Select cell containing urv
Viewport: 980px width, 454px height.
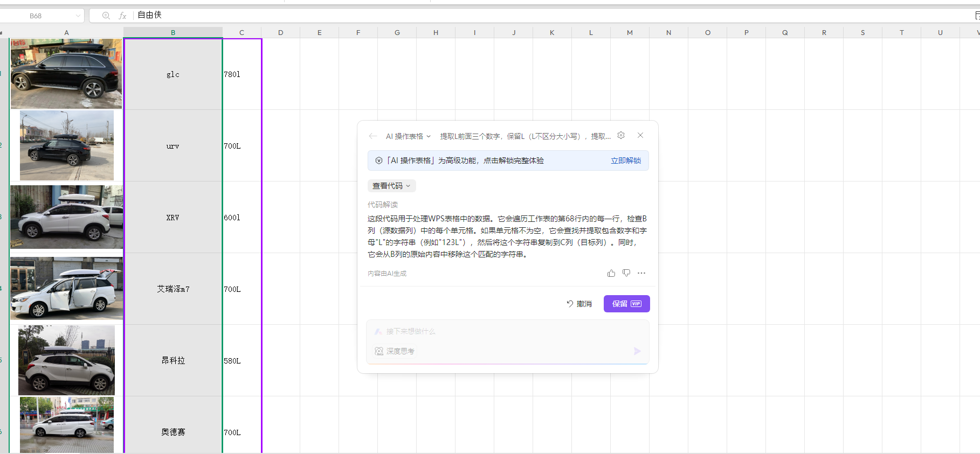[x=173, y=146]
